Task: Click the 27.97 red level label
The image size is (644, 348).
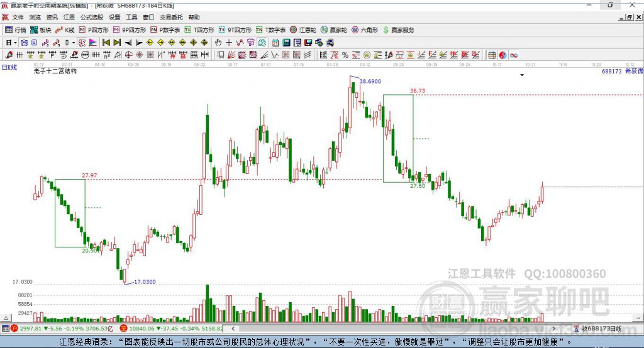Action: pyautogui.click(x=89, y=175)
